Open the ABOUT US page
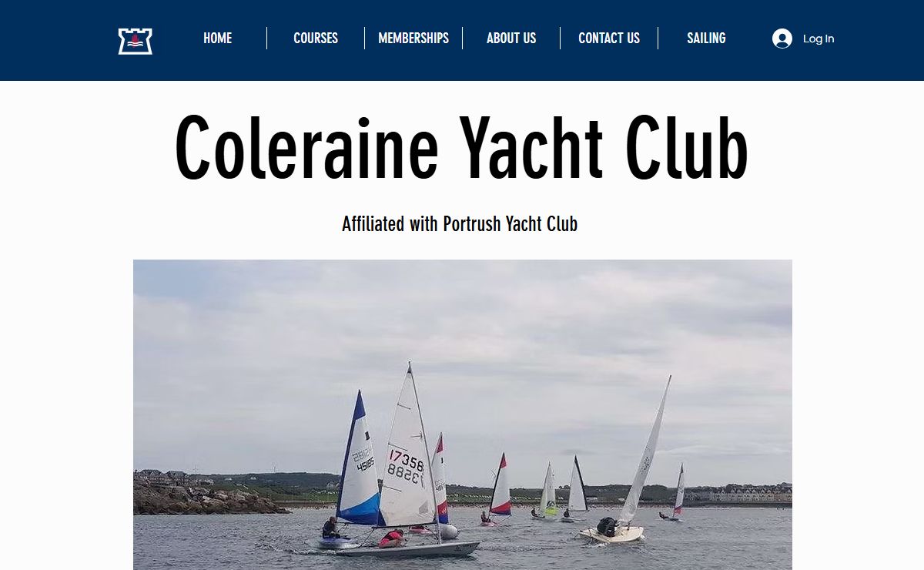Screen dimensions: 924x570 pos(511,38)
